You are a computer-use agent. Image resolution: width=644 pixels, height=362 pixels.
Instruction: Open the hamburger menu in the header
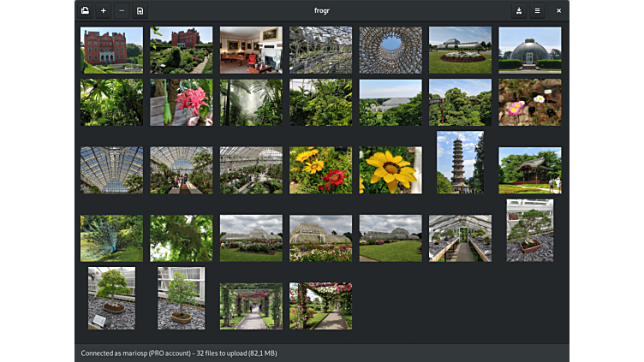point(538,10)
